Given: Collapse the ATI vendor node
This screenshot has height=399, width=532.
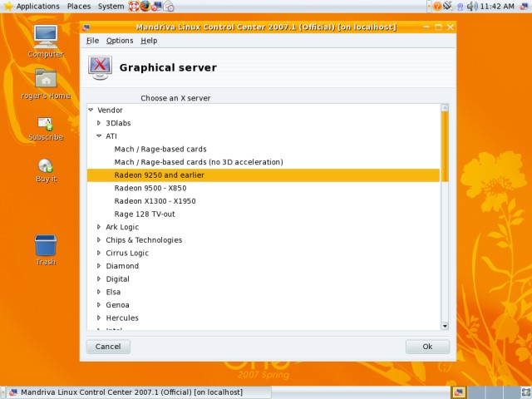Looking at the screenshot, I should 99,135.
